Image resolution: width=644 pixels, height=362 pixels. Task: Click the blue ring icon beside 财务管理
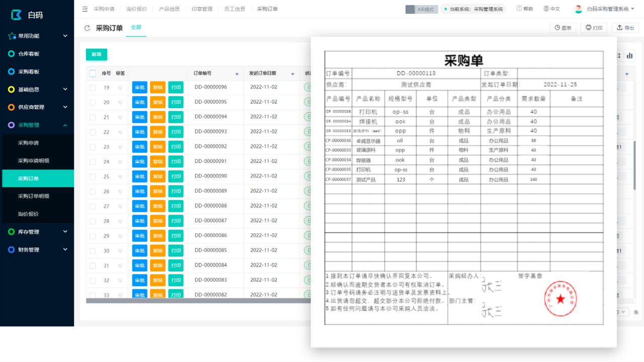pyautogui.click(x=11, y=249)
